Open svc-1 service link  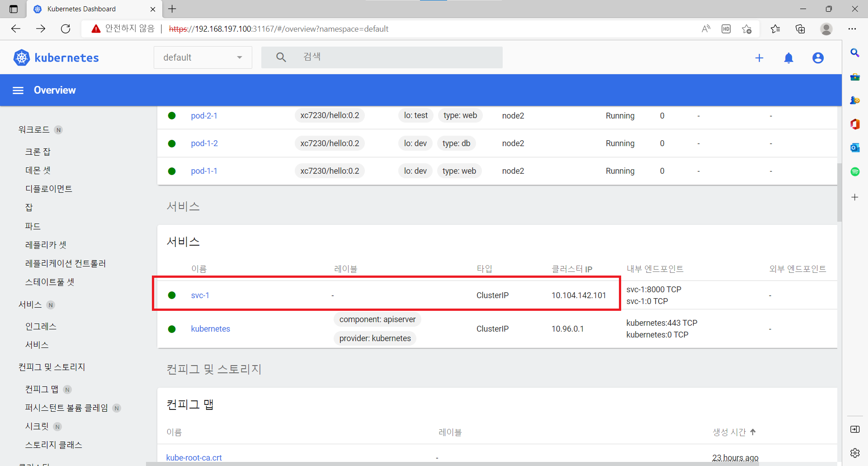pyautogui.click(x=200, y=295)
